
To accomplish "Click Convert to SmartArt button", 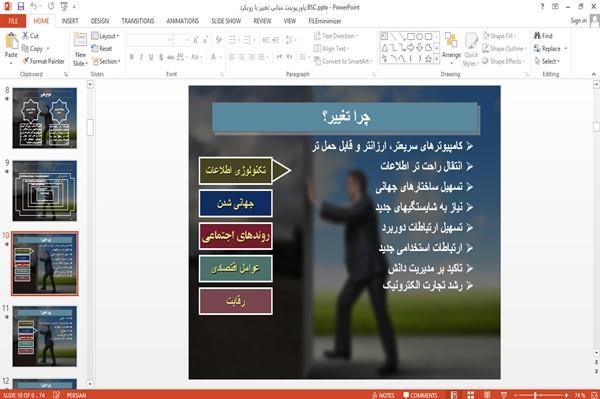I will 342,61.
